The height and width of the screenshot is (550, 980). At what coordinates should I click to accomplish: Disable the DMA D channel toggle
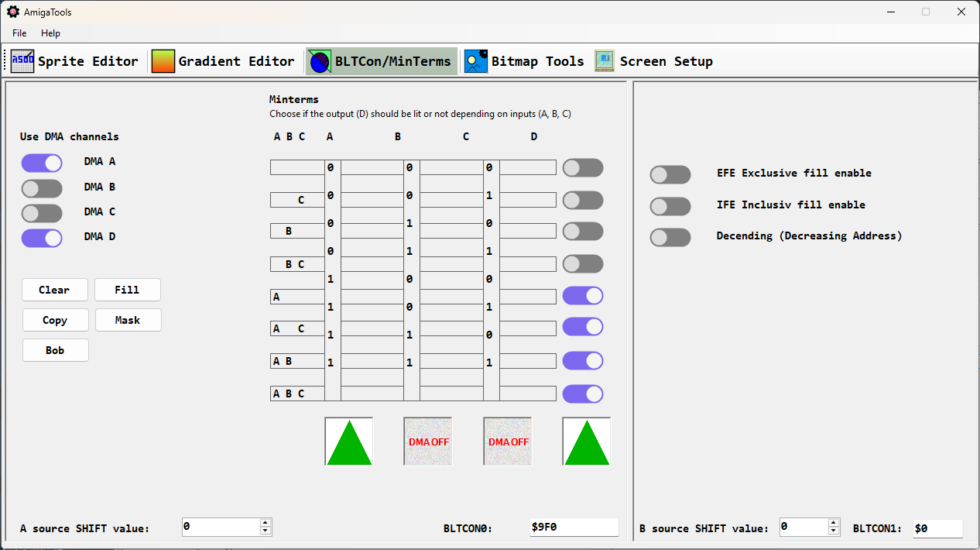pos(42,238)
